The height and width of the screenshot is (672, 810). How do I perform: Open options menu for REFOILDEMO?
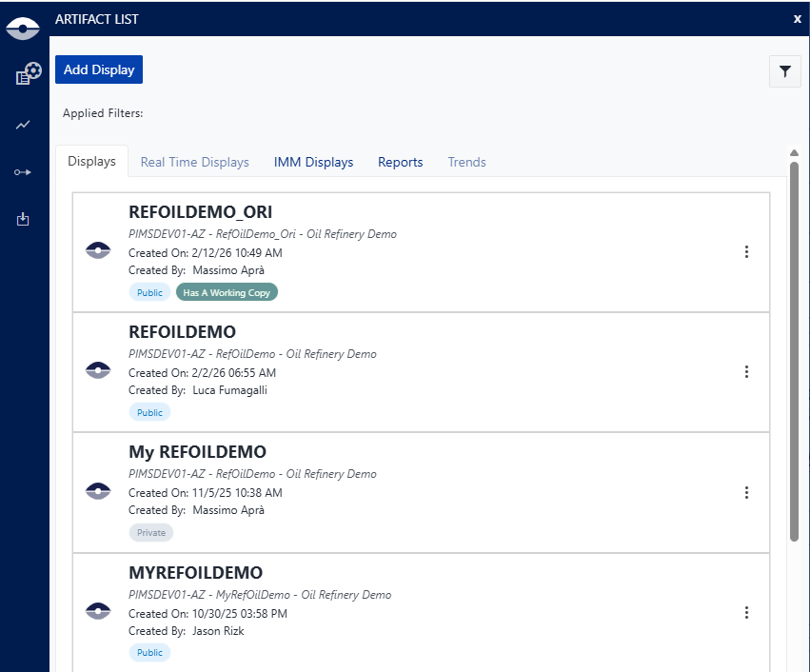tap(746, 371)
